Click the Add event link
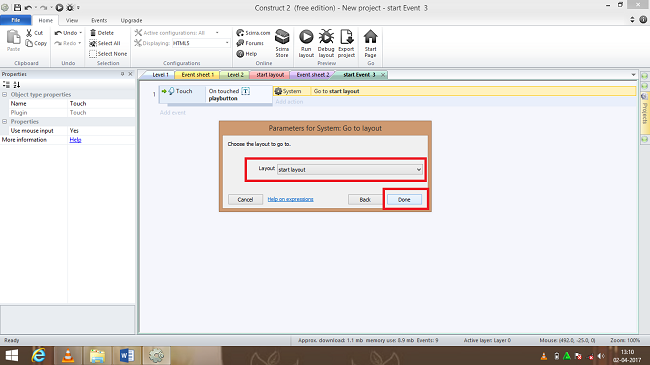Image resolution: width=650 pixels, height=365 pixels. point(172,113)
